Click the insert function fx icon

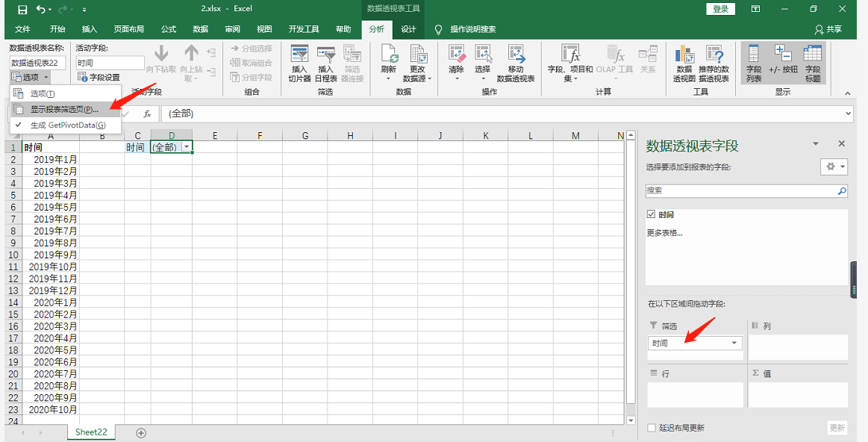pos(147,113)
